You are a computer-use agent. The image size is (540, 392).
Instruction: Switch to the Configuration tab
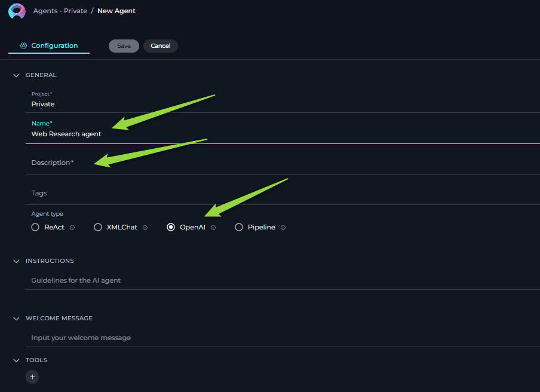[x=49, y=45]
